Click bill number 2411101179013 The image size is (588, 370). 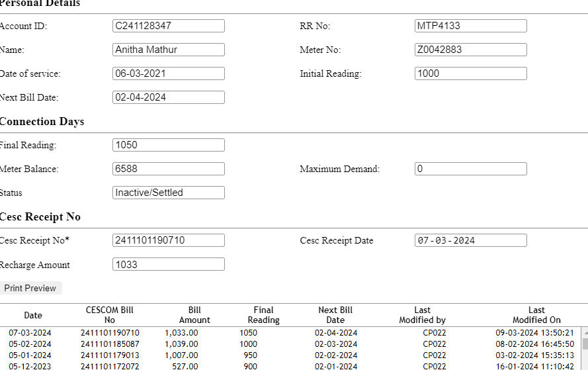pos(110,355)
